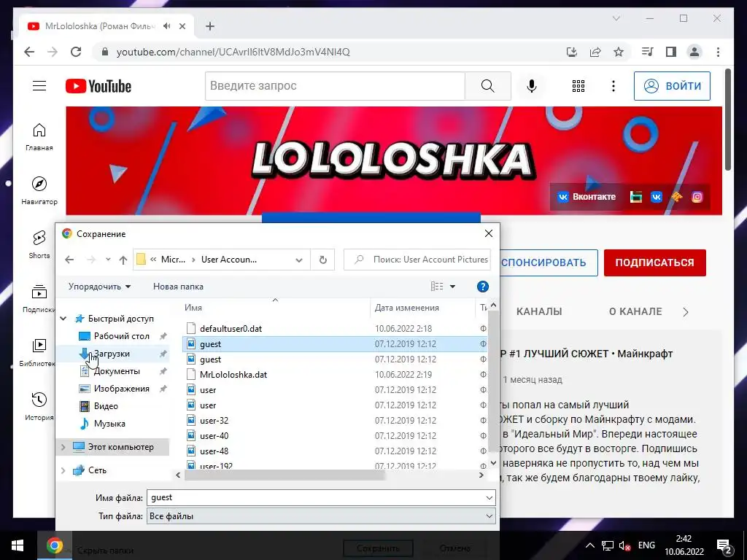Image resolution: width=747 pixels, height=560 pixels.
Task: Share this page from the address bar
Action: click(595, 52)
